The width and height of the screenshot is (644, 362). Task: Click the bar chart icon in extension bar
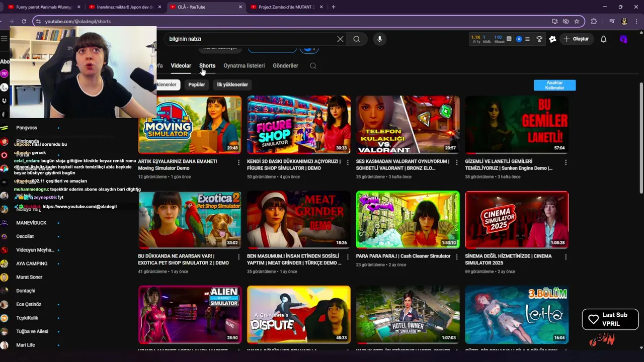point(509,39)
